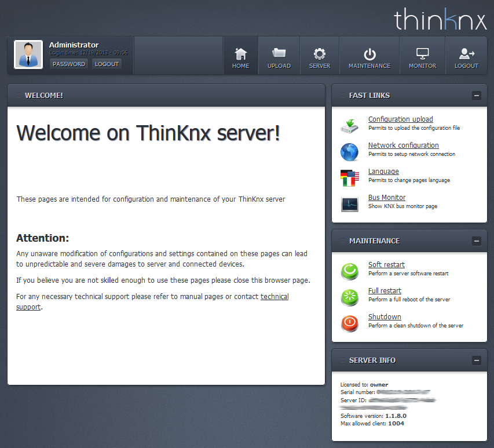Image resolution: width=494 pixels, height=448 pixels.
Task: Click the thinknx logo
Action: pyautogui.click(x=440, y=19)
